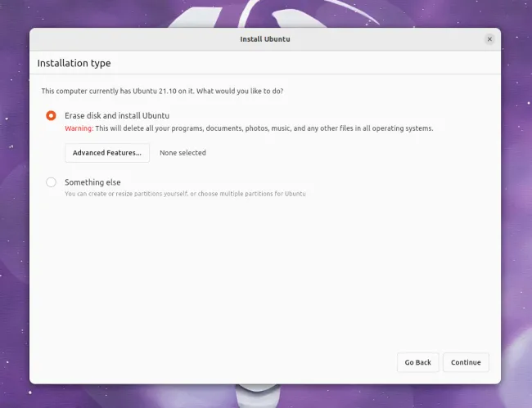The width and height of the screenshot is (532, 408).
Task: Click the Erase disk and install Ubuntu label
Action: [x=117, y=115]
